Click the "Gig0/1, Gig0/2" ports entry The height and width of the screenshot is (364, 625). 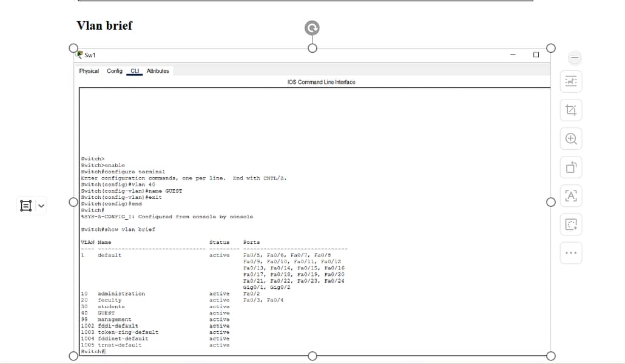(266, 288)
